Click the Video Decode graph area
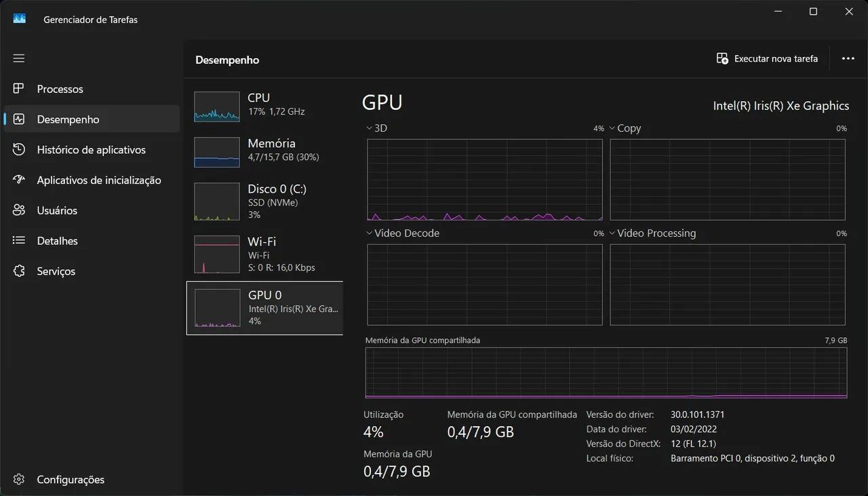The image size is (868, 496). click(x=485, y=284)
